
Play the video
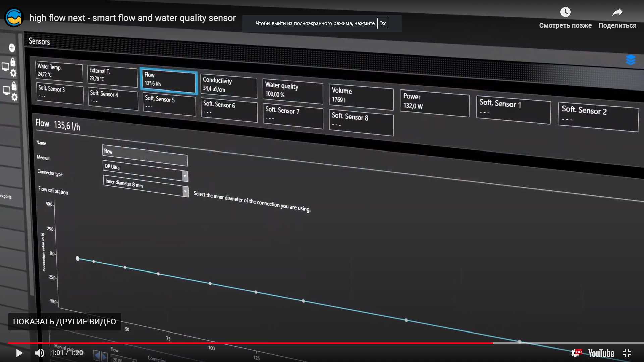click(19, 353)
